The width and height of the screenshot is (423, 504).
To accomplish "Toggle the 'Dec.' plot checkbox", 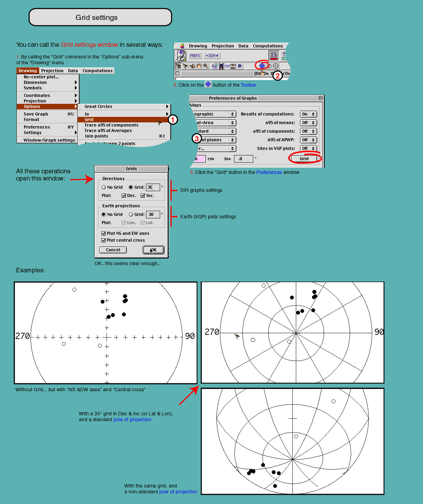I will click(x=124, y=196).
